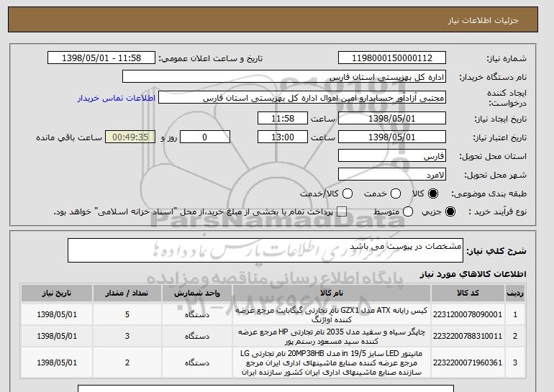Click the جزئیات اطلاعات نیاز header title
Screen dimensions: 554x392
pyautogui.click(x=483, y=20)
